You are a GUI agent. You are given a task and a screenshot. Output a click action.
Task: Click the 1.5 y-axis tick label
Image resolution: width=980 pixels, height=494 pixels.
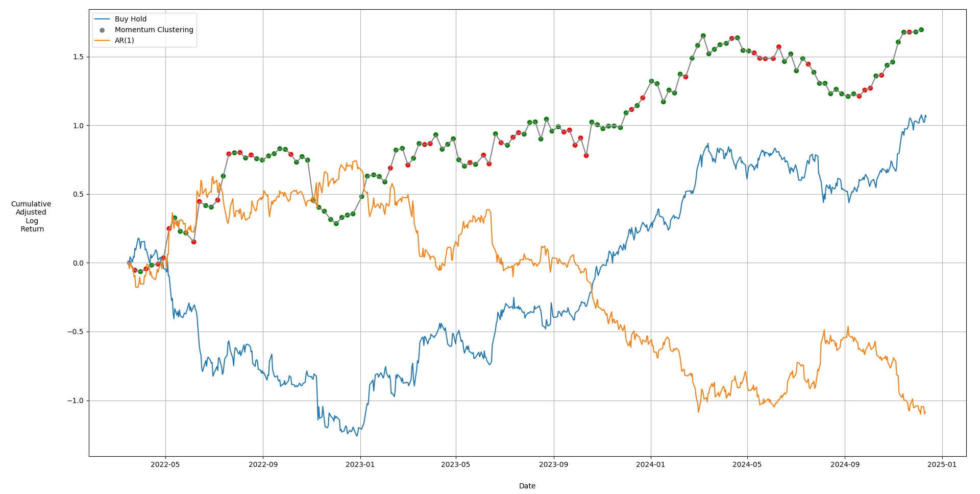click(78, 57)
